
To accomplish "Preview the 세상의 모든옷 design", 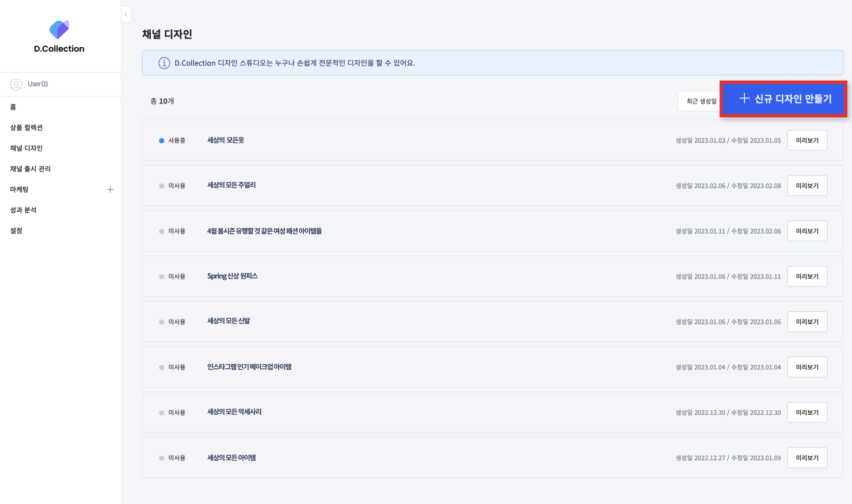I will pyautogui.click(x=807, y=140).
